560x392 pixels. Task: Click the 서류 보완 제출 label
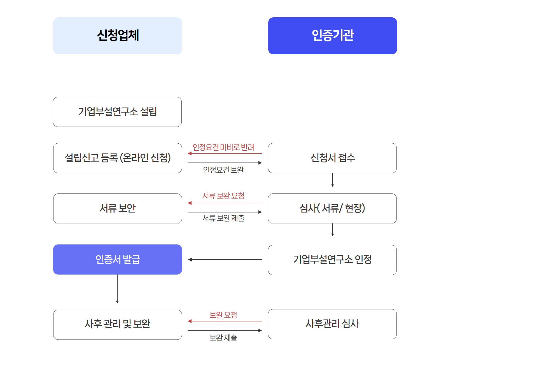click(223, 218)
